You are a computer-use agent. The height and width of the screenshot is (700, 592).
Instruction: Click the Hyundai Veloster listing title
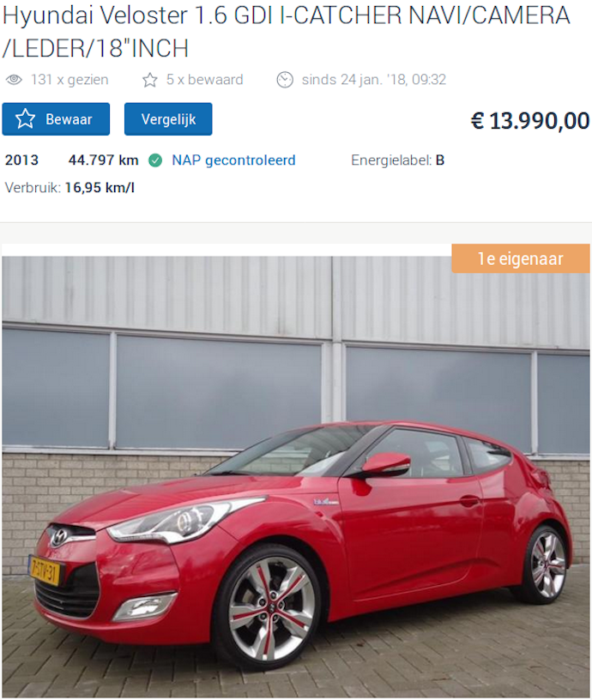coord(287,32)
